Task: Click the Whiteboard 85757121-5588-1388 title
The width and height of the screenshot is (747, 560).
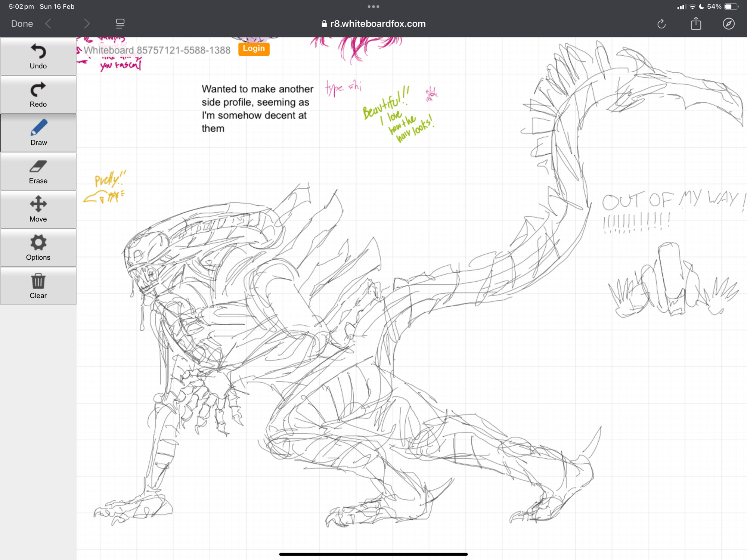Action: coord(157,50)
